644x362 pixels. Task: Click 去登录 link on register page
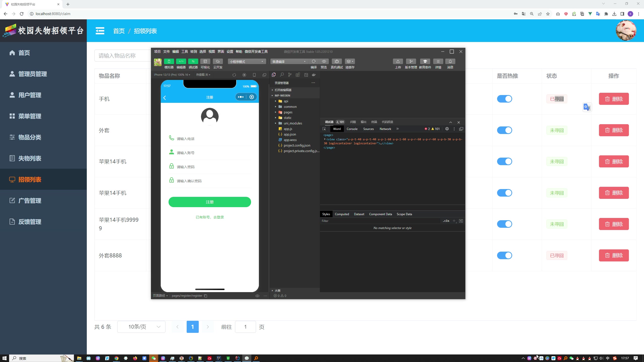coord(219,217)
